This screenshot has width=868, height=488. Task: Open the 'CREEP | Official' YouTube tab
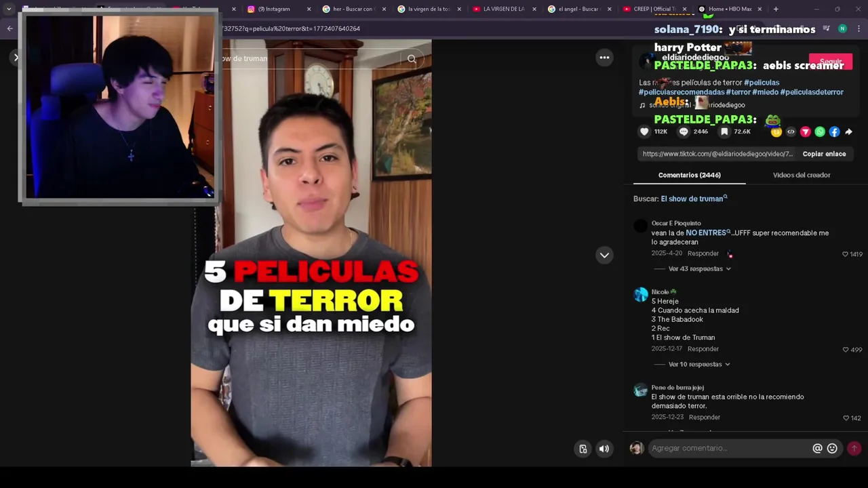[x=654, y=9]
